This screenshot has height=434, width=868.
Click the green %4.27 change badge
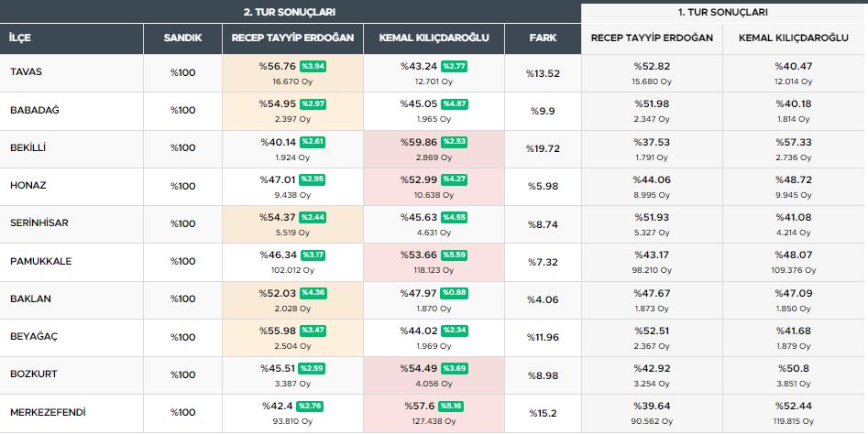pos(455,179)
